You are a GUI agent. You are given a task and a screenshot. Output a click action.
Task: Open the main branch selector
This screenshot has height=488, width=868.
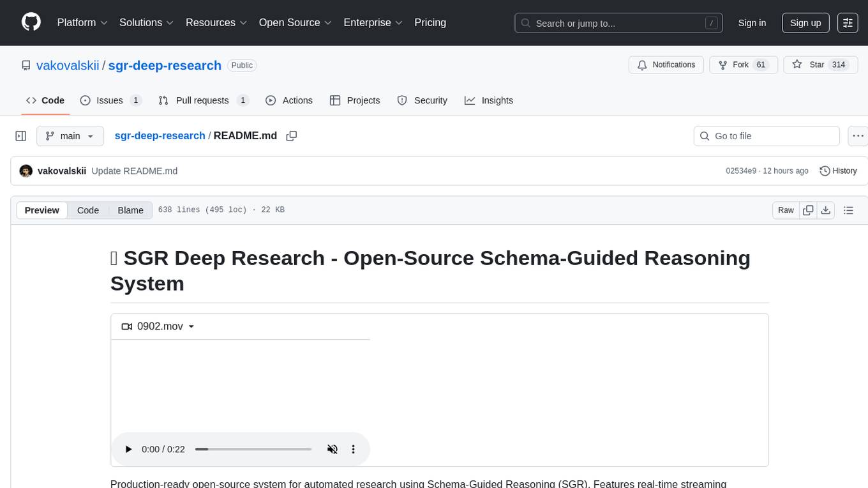70,136
